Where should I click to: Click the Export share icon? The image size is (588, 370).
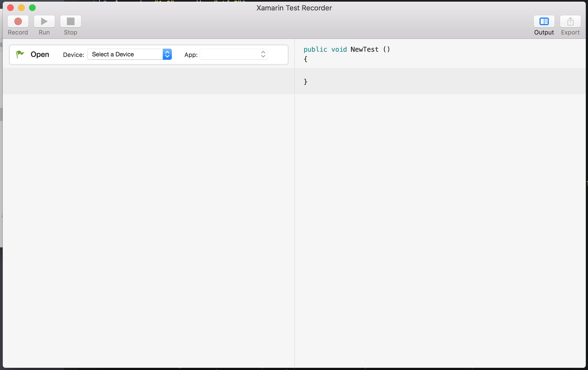(570, 21)
